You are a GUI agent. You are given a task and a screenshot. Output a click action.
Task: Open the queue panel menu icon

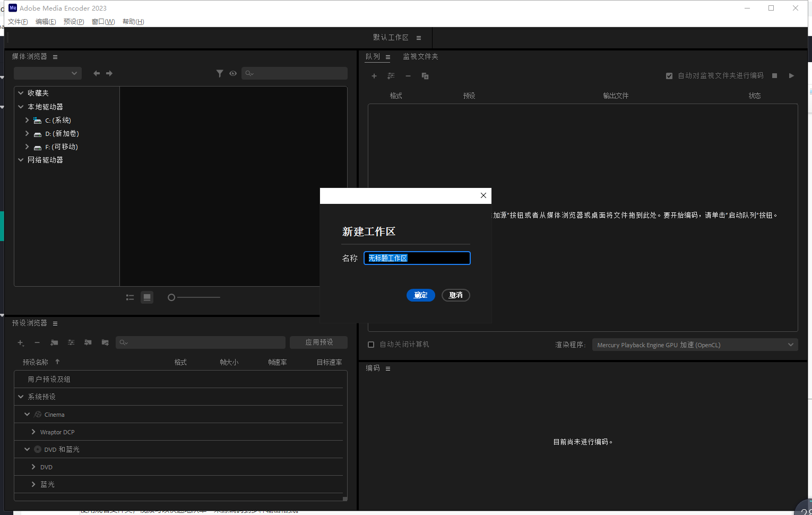point(388,57)
